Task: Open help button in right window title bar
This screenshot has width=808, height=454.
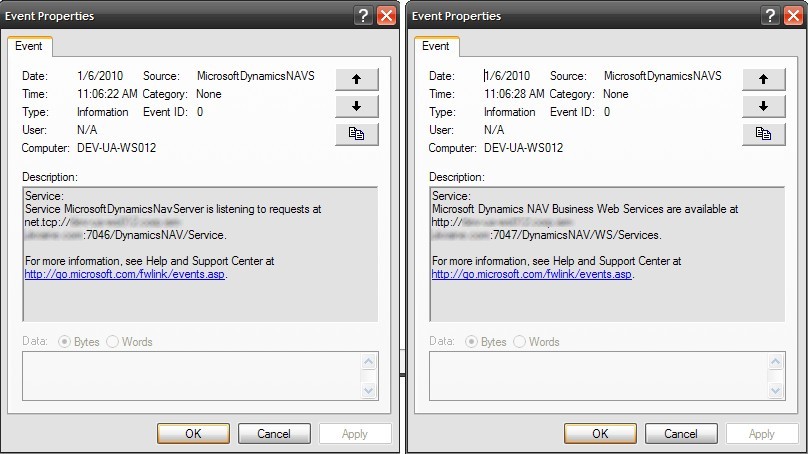Action: (770, 15)
